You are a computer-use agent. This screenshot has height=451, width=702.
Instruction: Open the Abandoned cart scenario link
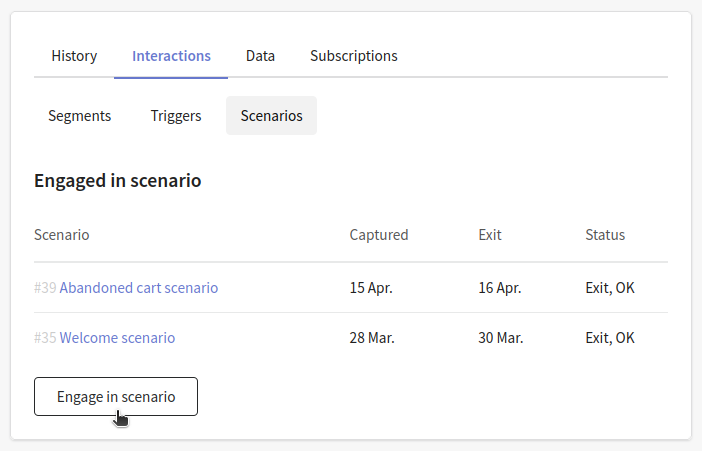point(139,288)
